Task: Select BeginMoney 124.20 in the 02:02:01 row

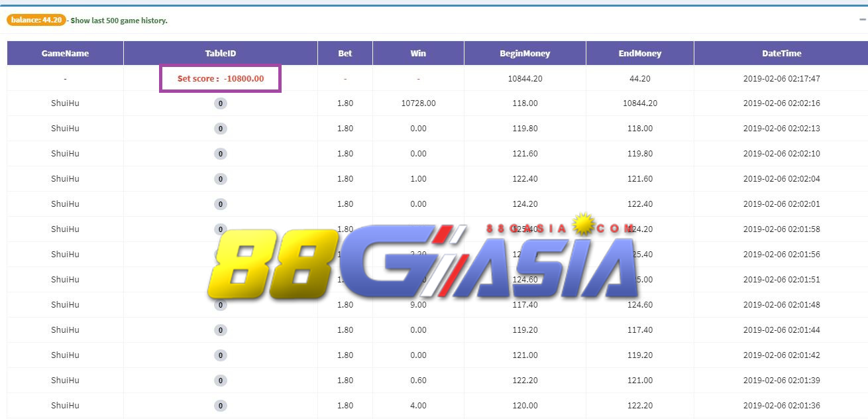Action: 525,204
